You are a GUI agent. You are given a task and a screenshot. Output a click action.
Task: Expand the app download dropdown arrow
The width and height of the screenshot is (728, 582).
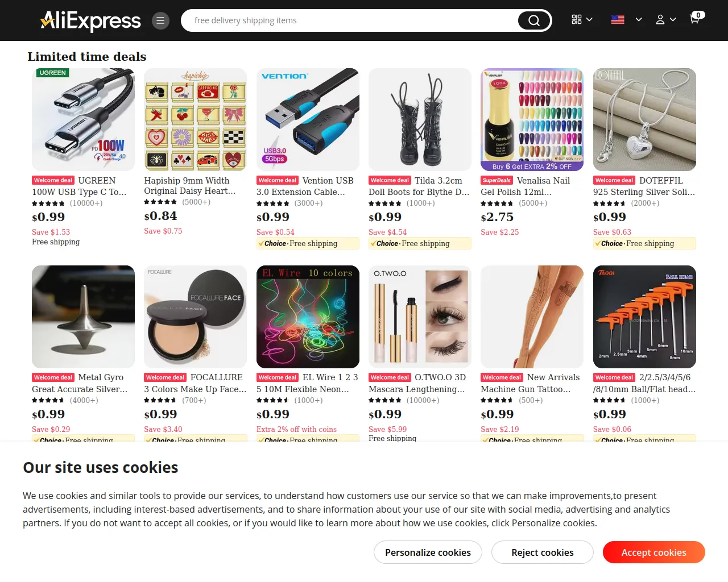(x=589, y=19)
